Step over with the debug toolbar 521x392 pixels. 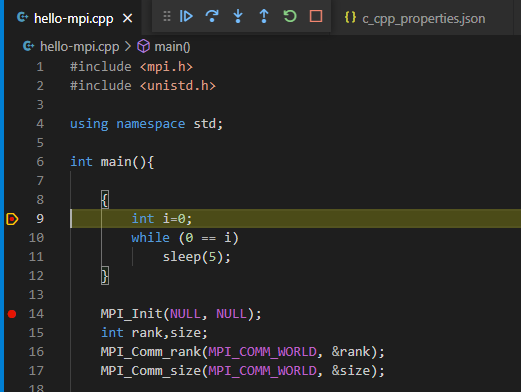[212, 16]
